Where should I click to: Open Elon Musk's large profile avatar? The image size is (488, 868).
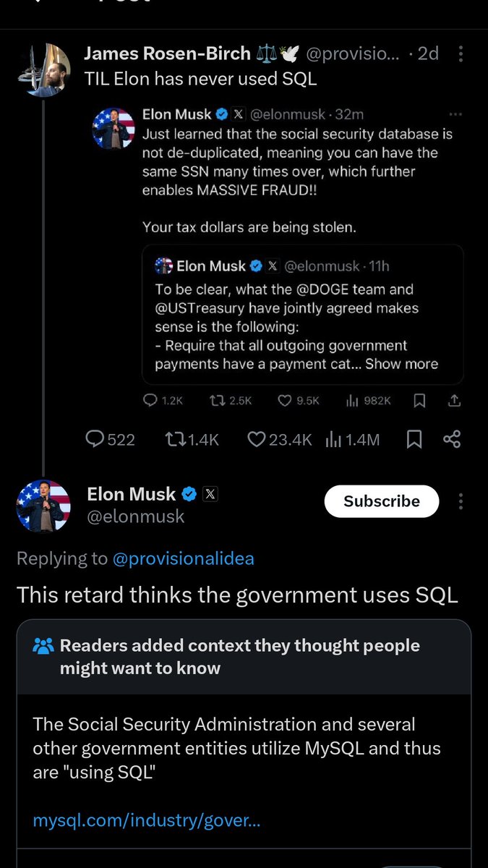(43, 506)
